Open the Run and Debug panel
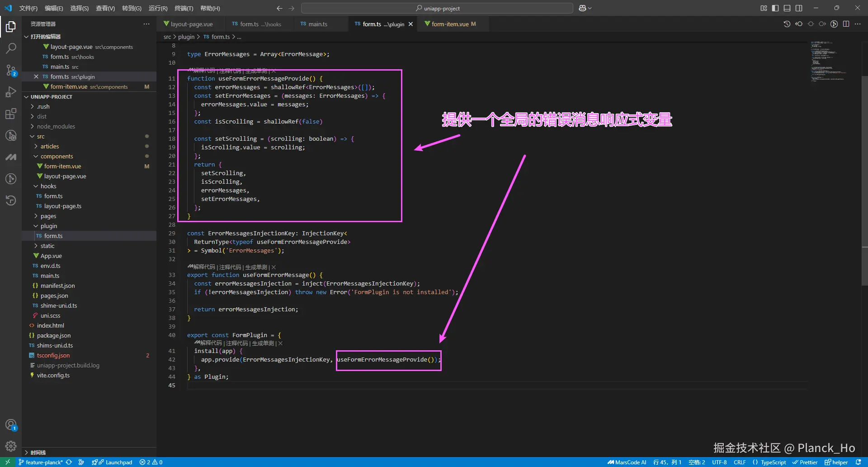 click(11, 92)
